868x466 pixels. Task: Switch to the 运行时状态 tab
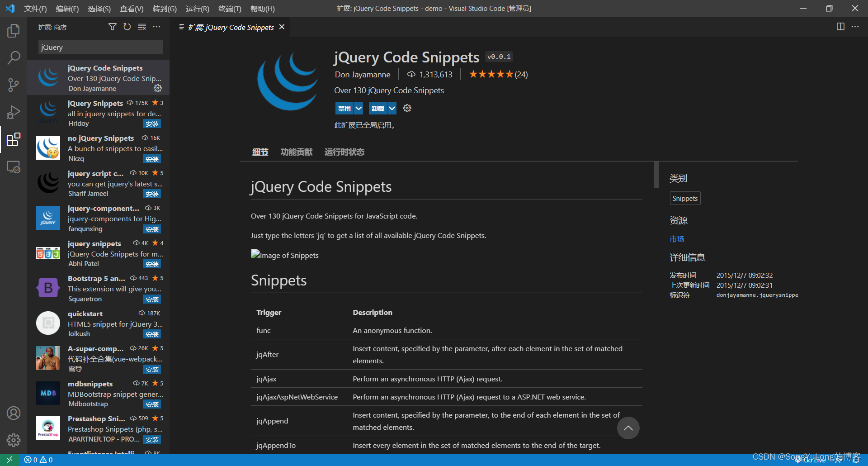pos(344,152)
